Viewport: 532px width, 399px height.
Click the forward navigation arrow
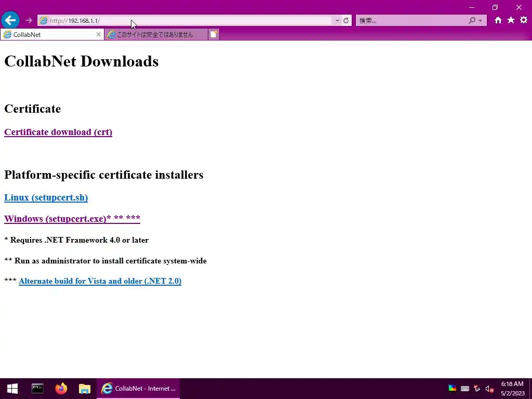[29, 20]
